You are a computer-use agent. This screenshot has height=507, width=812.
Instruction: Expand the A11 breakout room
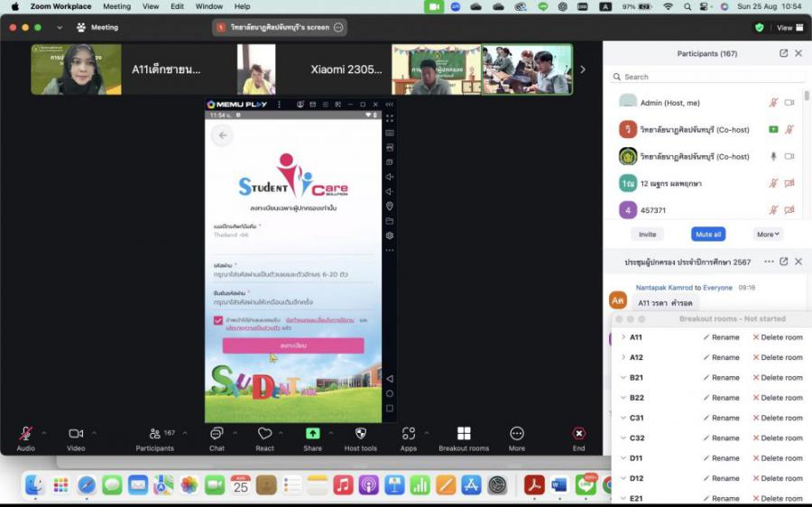(623, 337)
